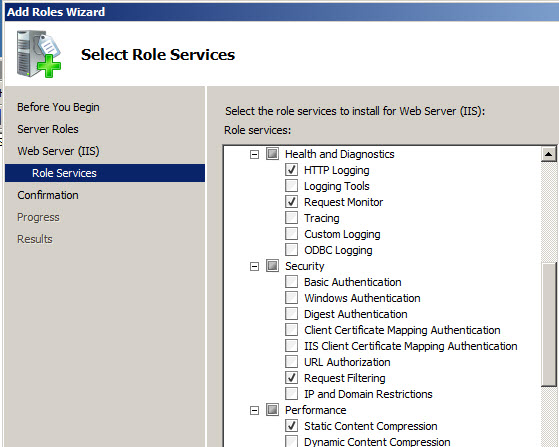Collapse Health and Diagnostics node
Screen dimensions: 559x447
254,155
